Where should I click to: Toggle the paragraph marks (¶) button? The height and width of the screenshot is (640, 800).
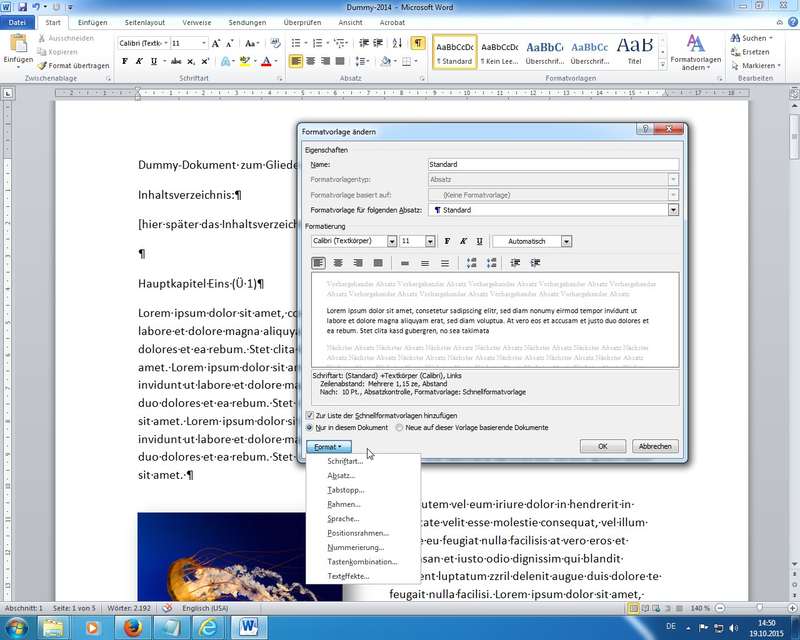[x=418, y=43]
